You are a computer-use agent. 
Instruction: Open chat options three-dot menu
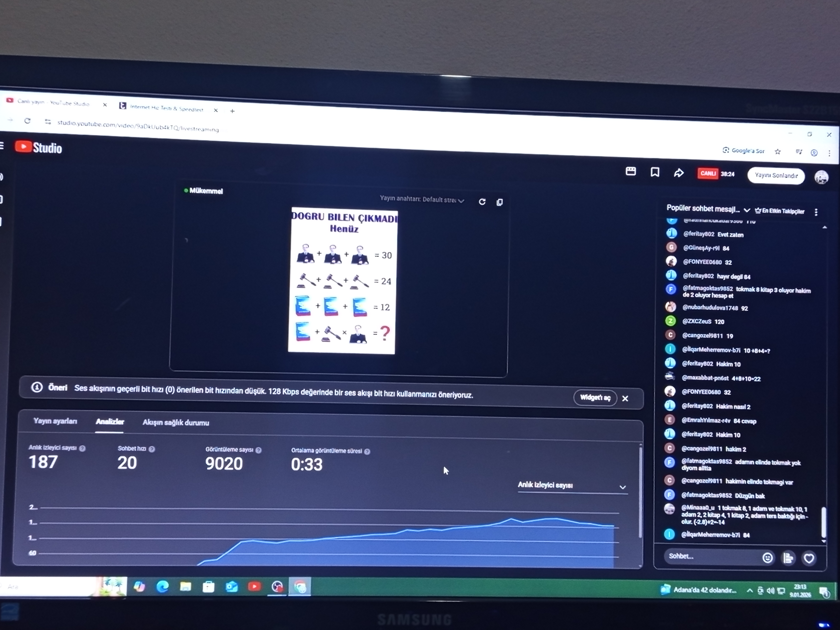[816, 212]
